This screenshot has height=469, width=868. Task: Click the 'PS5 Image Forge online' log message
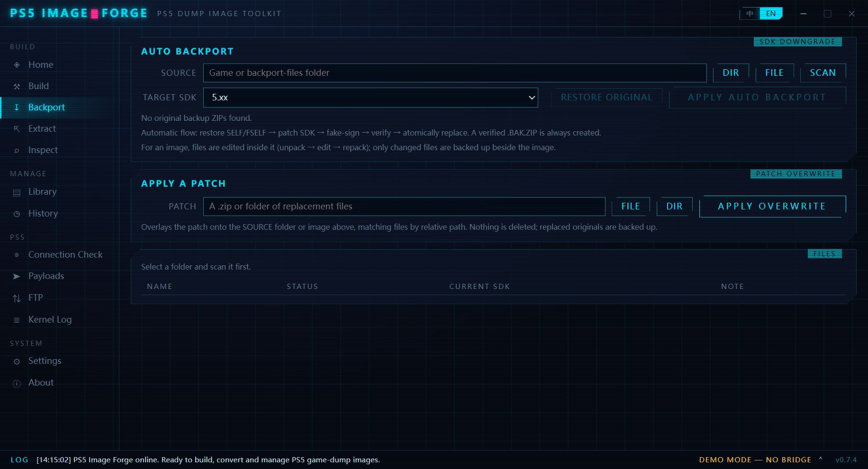(x=208, y=460)
